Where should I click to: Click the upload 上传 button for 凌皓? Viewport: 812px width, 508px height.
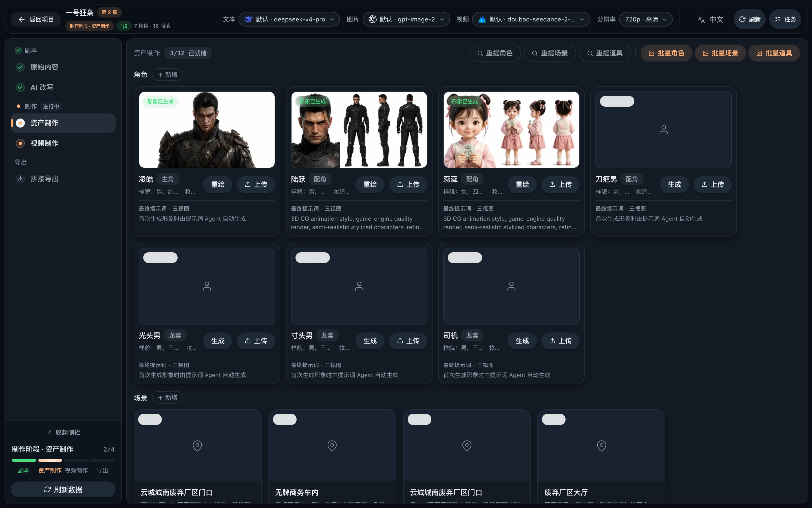pos(256,185)
